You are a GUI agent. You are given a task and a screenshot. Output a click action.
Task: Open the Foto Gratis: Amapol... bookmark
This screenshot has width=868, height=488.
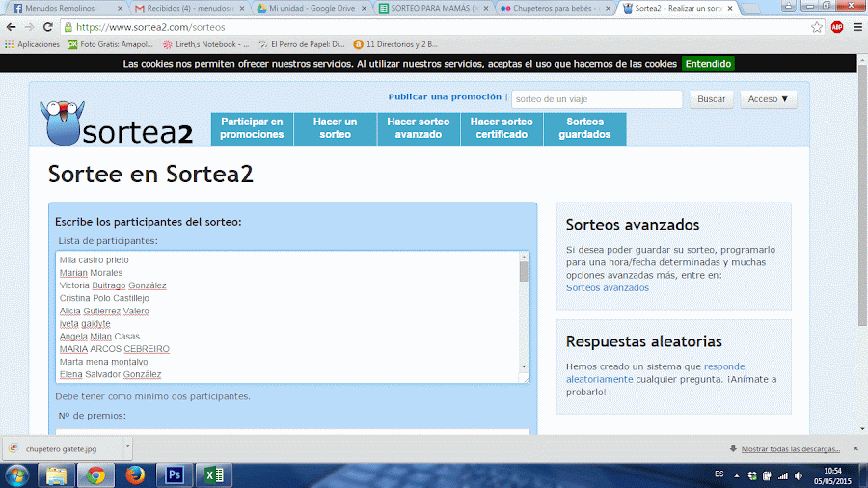[110, 44]
